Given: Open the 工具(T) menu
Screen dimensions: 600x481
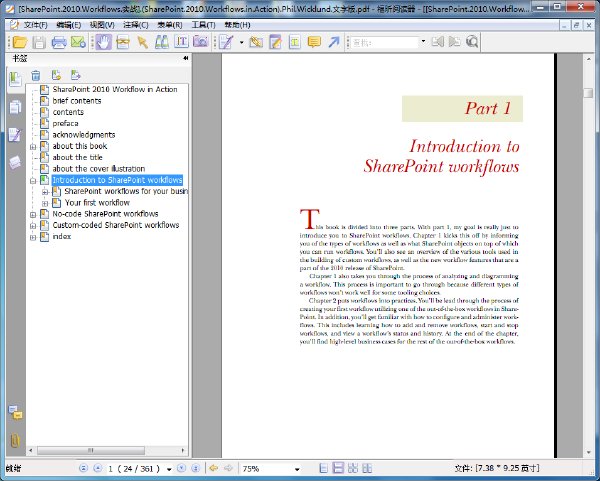Looking at the screenshot, I should click(x=204, y=25).
